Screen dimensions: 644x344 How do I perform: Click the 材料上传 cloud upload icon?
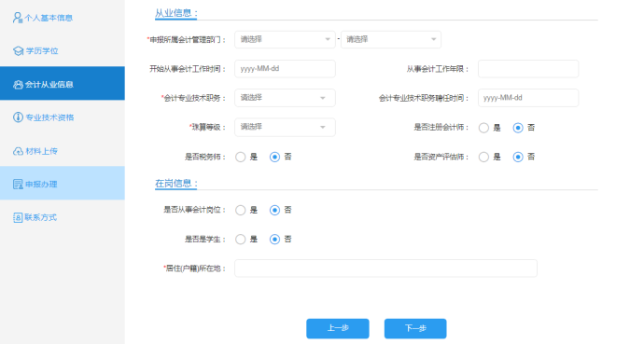coord(18,151)
